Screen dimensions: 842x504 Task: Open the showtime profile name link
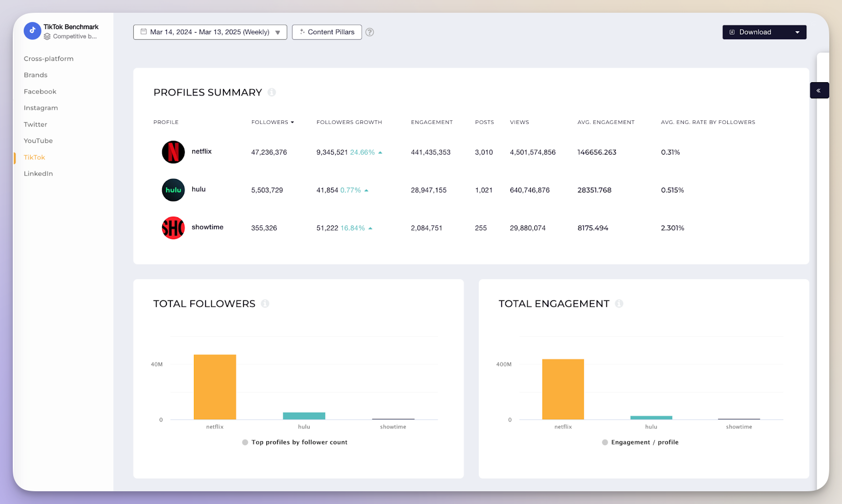point(207,227)
